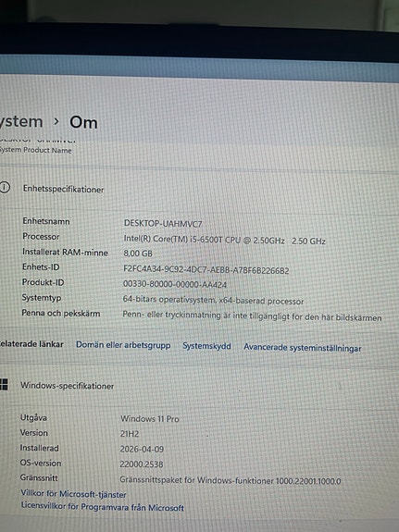Open Licensvillkor för Programvara från Microsoft
399x532 pixels.
coord(103,506)
